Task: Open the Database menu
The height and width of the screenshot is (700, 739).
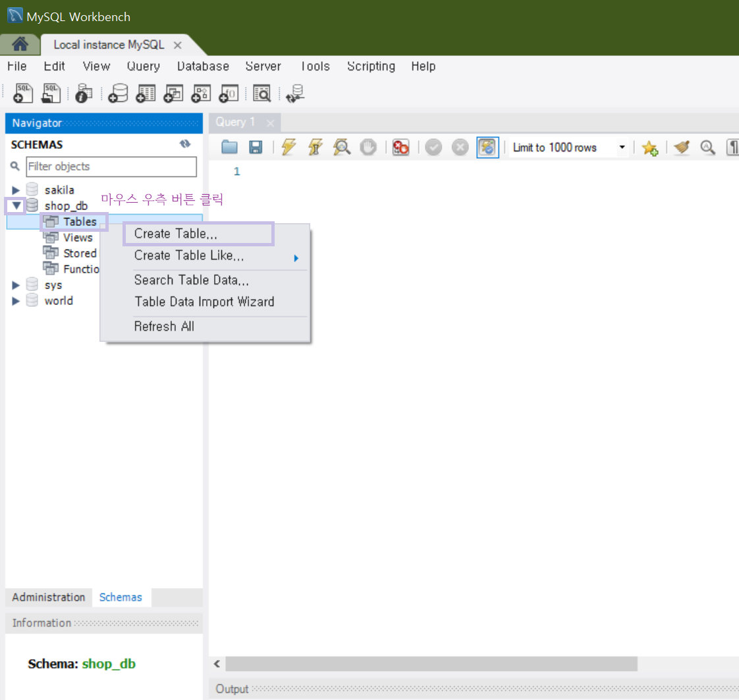Action: 203,66
